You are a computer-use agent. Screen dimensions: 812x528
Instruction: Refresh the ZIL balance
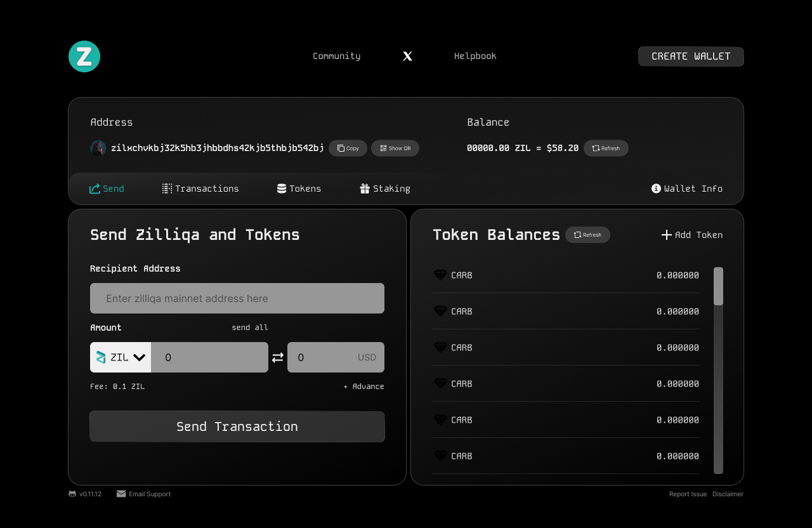pyautogui.click(x=606, y=148)
